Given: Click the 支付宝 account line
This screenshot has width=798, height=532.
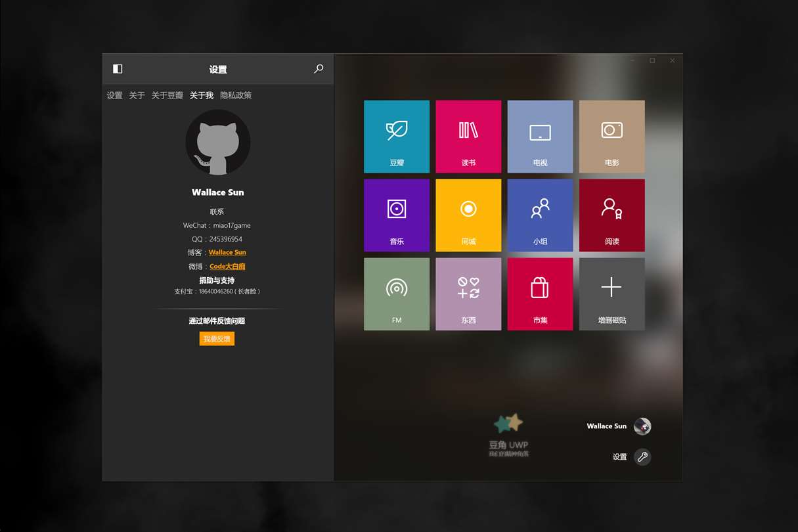Looking at the screenshot, I should (x=217, y=291).
